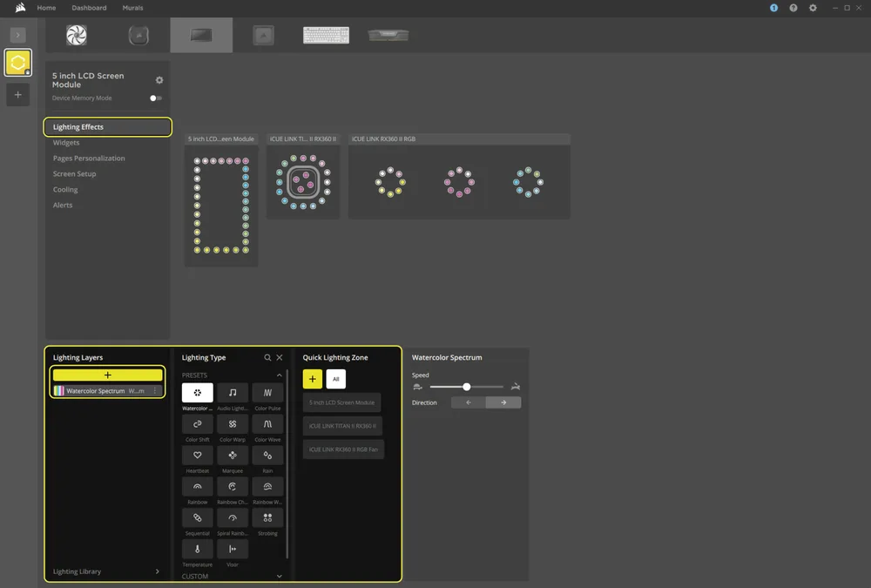Image resolution: width=871 pixels, height=588 pixels.
Task: Click the first RX360 fan LED ring
Action: coord(390,182)
